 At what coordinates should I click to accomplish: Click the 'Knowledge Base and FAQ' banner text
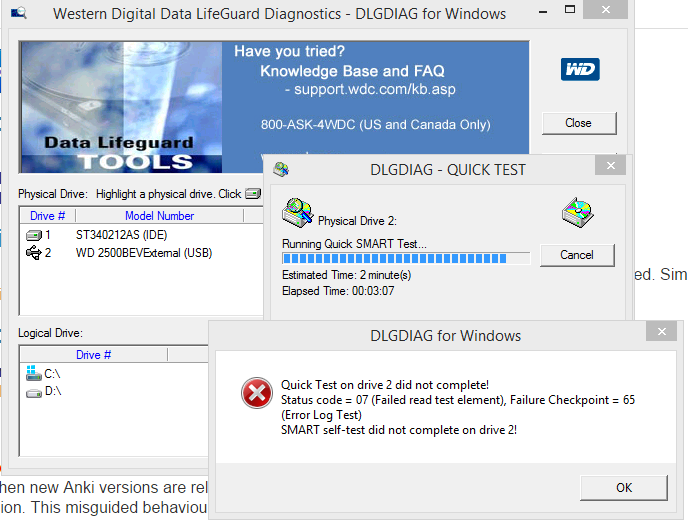coord(352,71)
